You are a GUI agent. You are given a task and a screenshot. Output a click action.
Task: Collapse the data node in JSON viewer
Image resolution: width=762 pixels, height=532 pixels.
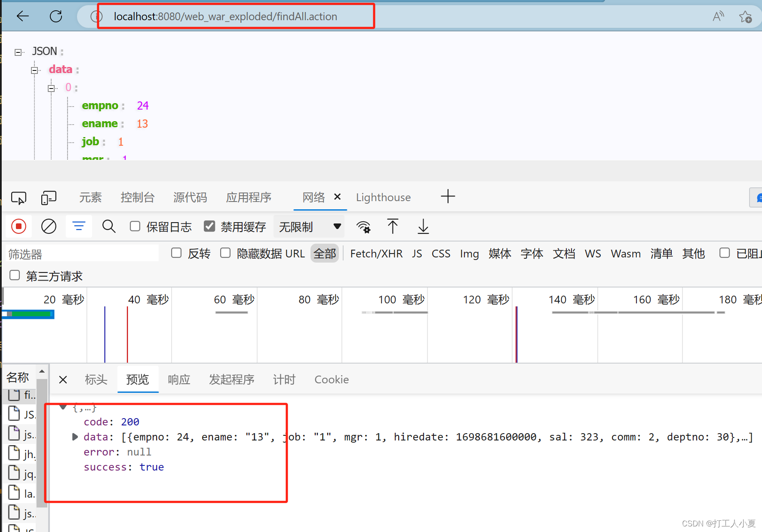[34, 70]
